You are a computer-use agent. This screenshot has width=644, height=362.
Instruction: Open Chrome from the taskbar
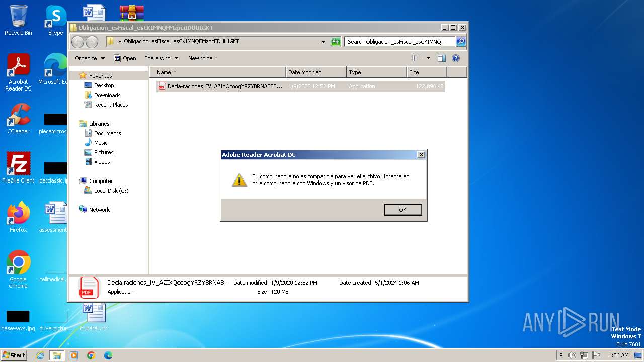91,355
